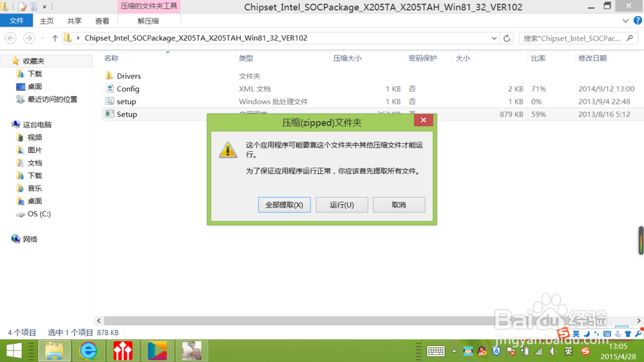This screenshot has width=644, height=362.
Task: Launch Internet Explorer from the taskbar
Action: tap(88, 351)
